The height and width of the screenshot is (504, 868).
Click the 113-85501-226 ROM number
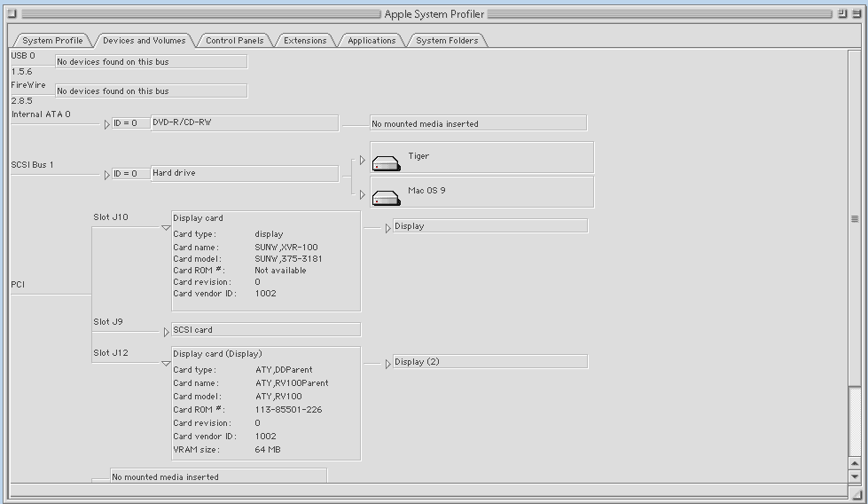point(288,410)
